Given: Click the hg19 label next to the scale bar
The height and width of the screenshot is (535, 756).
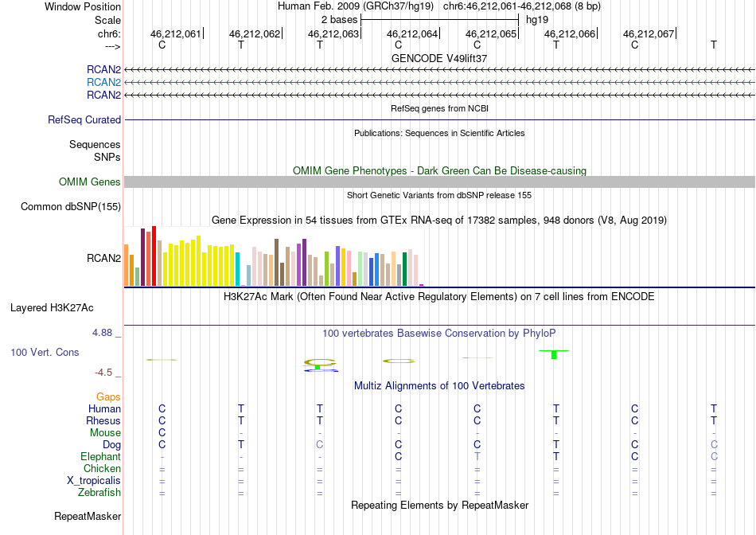Looking at the screenshot, I should point(537,20).
